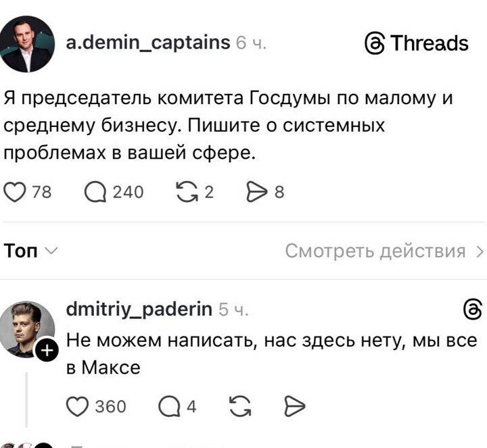Open a.demin_captains profile via username
The image size is (487, 448).
coord(148,42)
